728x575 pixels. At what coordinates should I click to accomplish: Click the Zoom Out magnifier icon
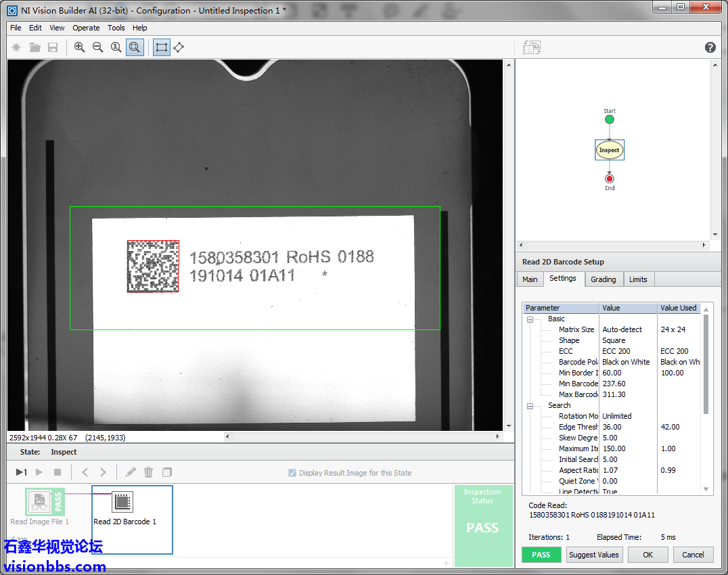98,47
